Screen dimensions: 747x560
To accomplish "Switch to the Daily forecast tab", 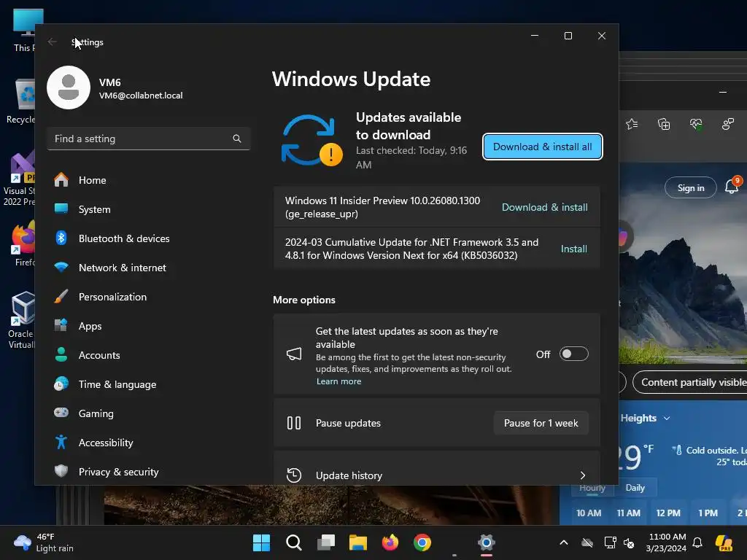I will 635,488.
